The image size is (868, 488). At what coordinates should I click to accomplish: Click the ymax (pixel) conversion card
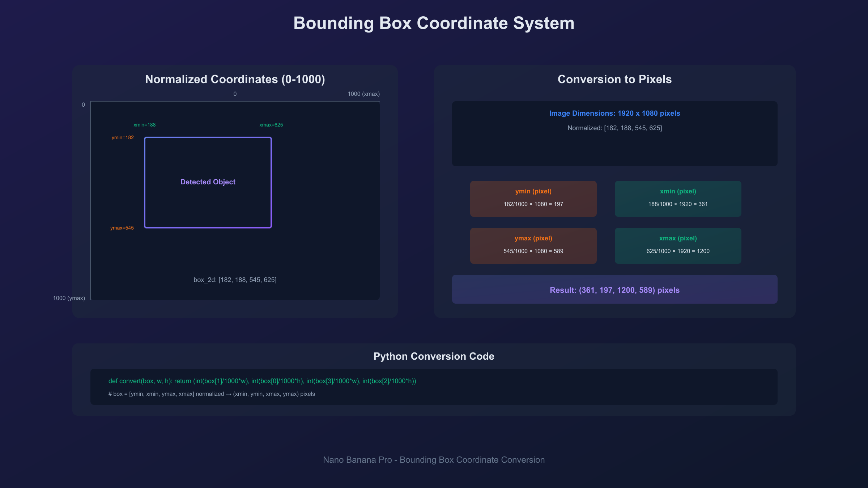point(533,245)
